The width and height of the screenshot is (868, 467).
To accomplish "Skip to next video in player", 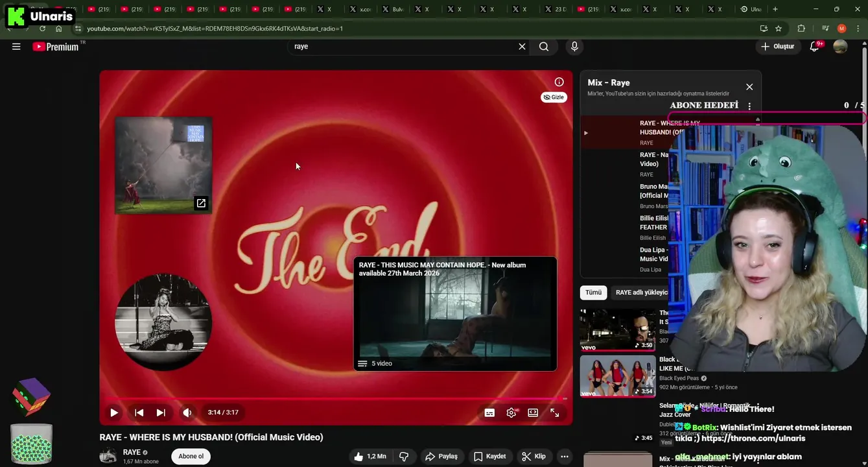I will point(161,413).
